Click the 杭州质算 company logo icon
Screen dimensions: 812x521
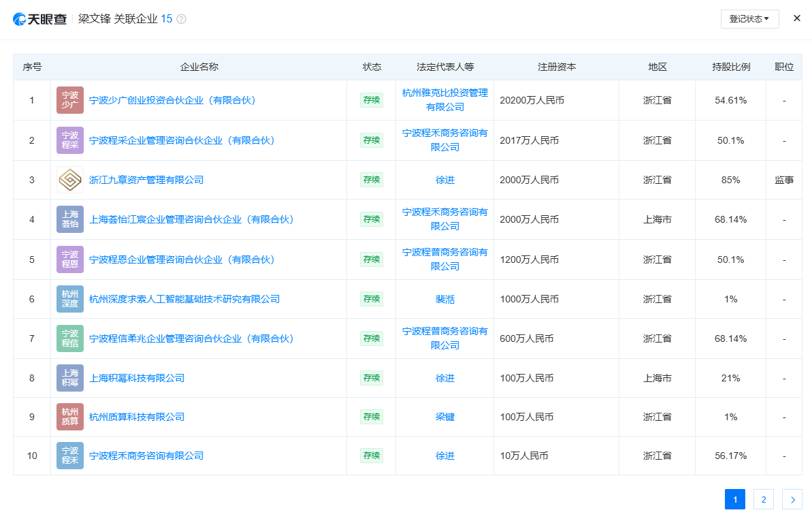70,417
